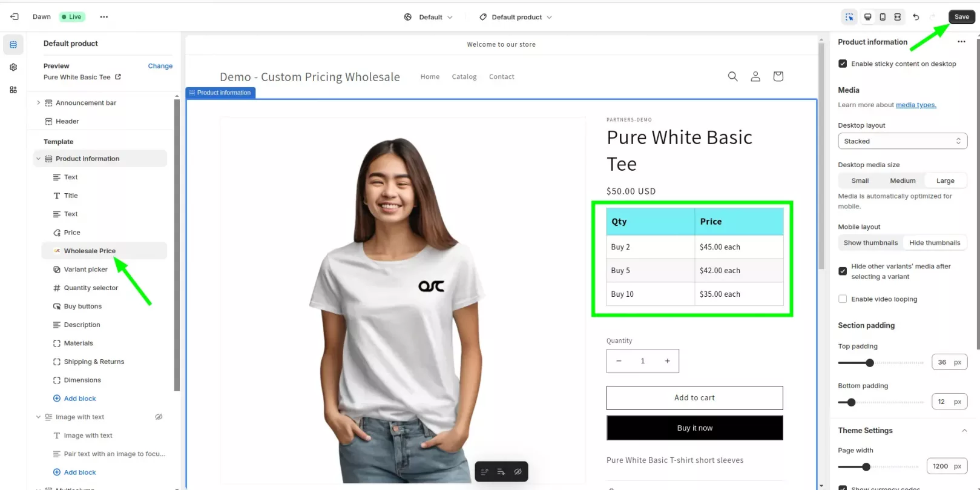Open the store search magnifier icon

[732, 76]
